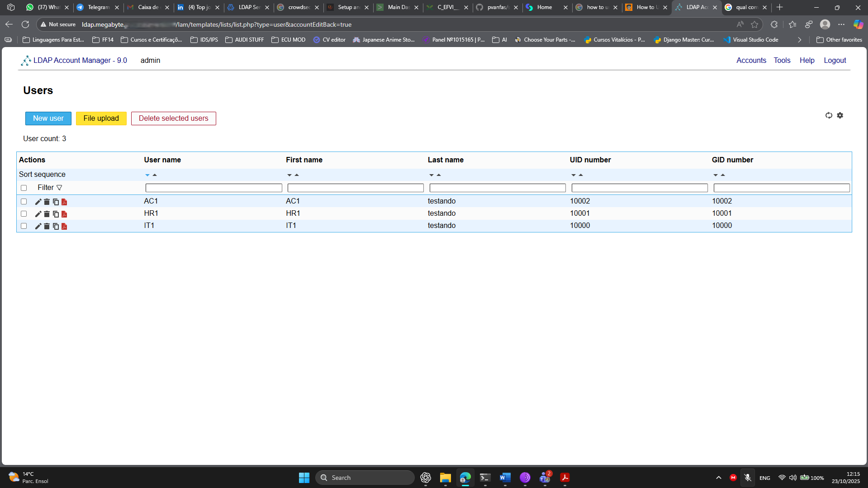Edit the AC1 user with pencil icon
This screenshot has width=868, height=488.
pyautogui.click(x=38, y=202)
